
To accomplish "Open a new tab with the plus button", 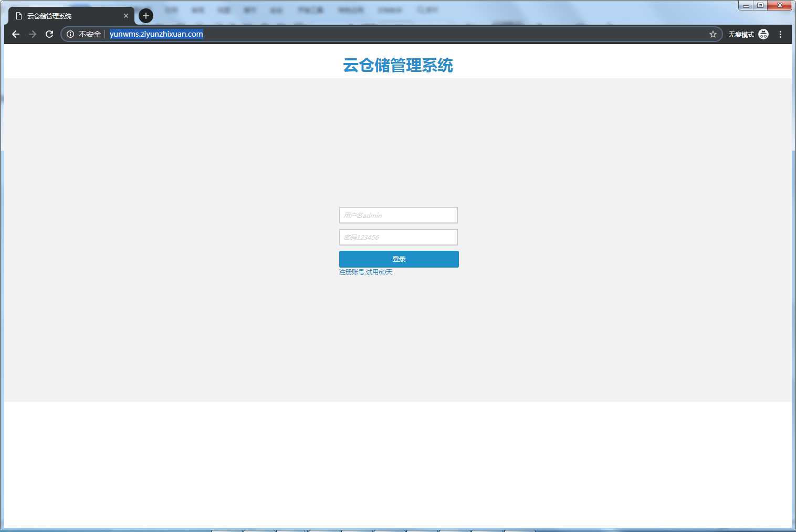I will coord(146,16).
